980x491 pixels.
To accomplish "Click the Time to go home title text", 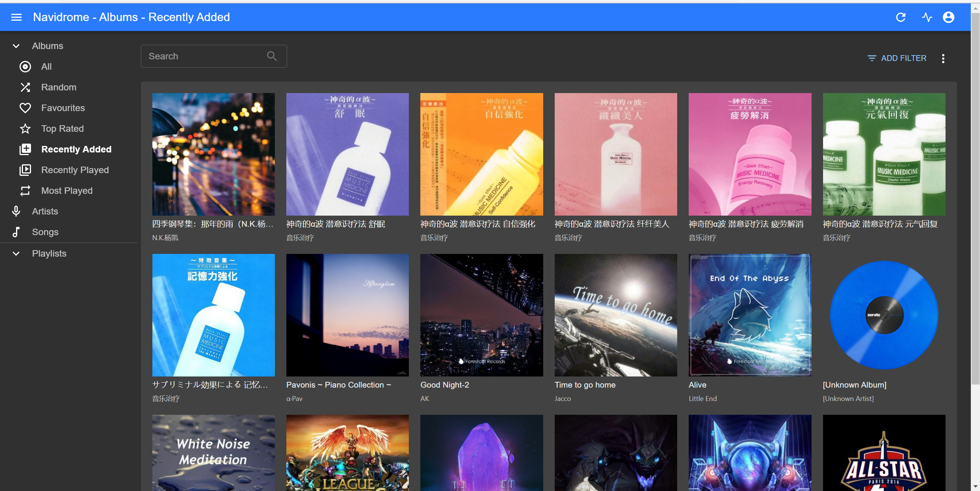I will coord(585,385).
